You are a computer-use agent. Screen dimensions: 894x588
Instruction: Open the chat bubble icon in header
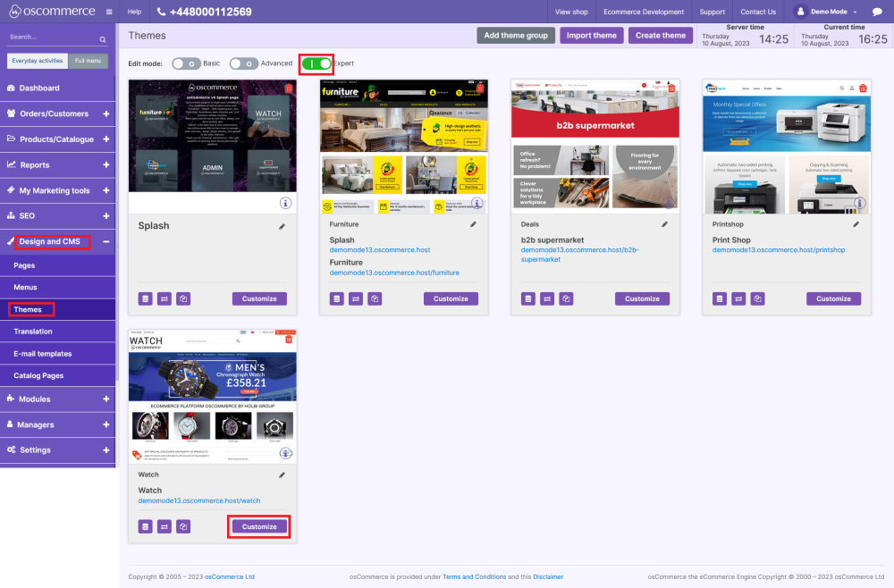coord(877,12)
